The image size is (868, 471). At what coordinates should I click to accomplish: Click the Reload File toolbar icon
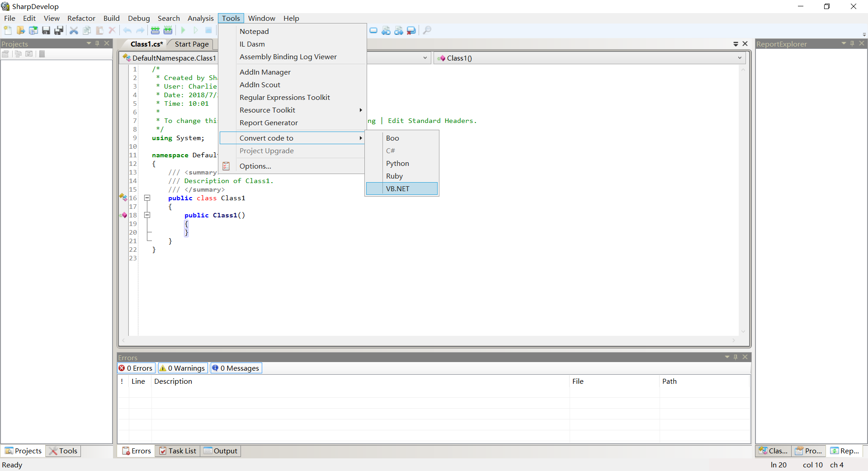point(33,30)
